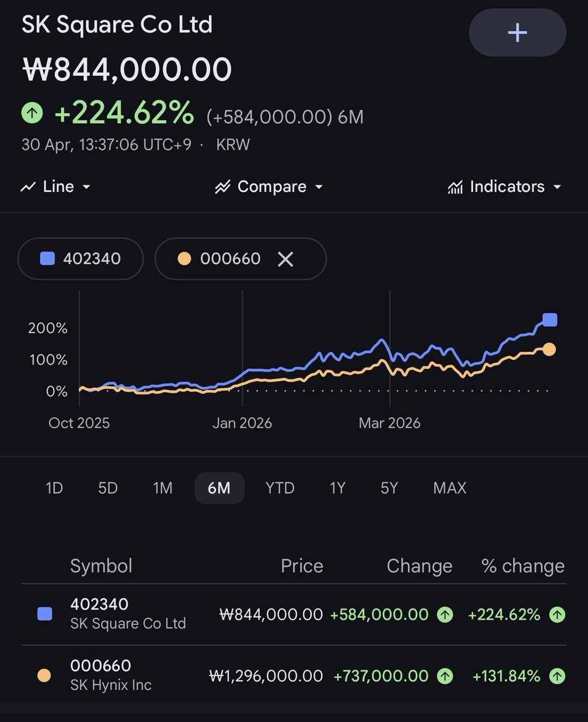Click the KRW currency label
588x722 pixels.
(x=234, y=145)
